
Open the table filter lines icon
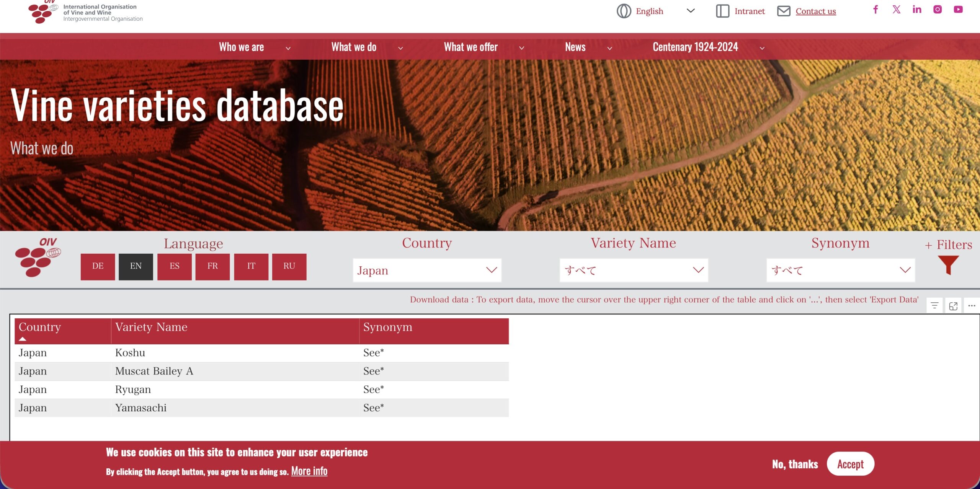[934, 305]
